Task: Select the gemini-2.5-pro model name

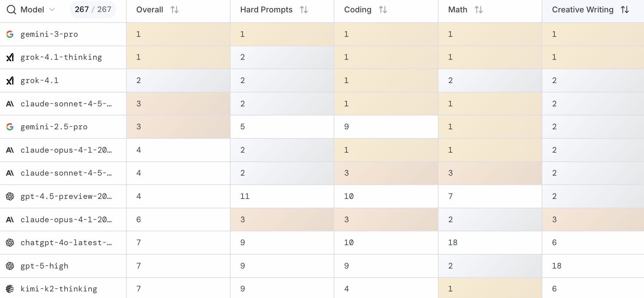Action: point(54,127)
